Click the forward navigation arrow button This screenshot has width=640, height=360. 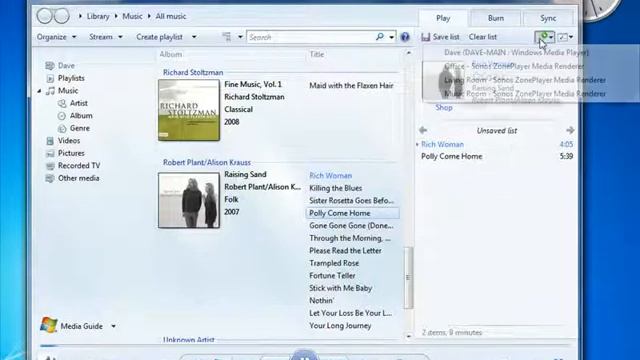point(62,16)
